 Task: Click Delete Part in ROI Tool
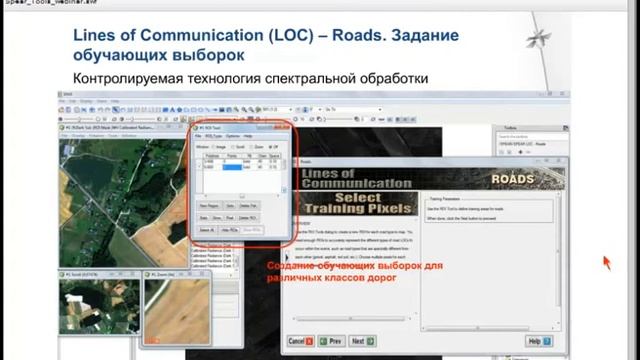[x=248, y=206]
